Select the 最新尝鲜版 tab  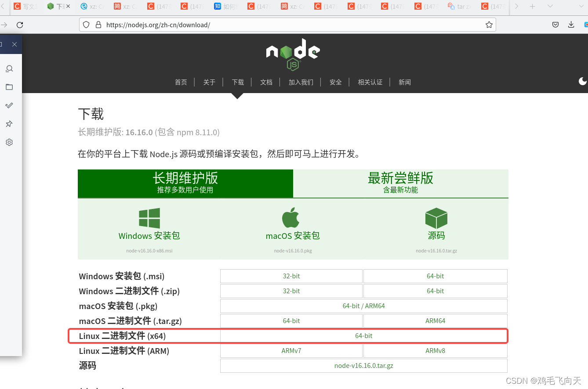tap(401, 184)
